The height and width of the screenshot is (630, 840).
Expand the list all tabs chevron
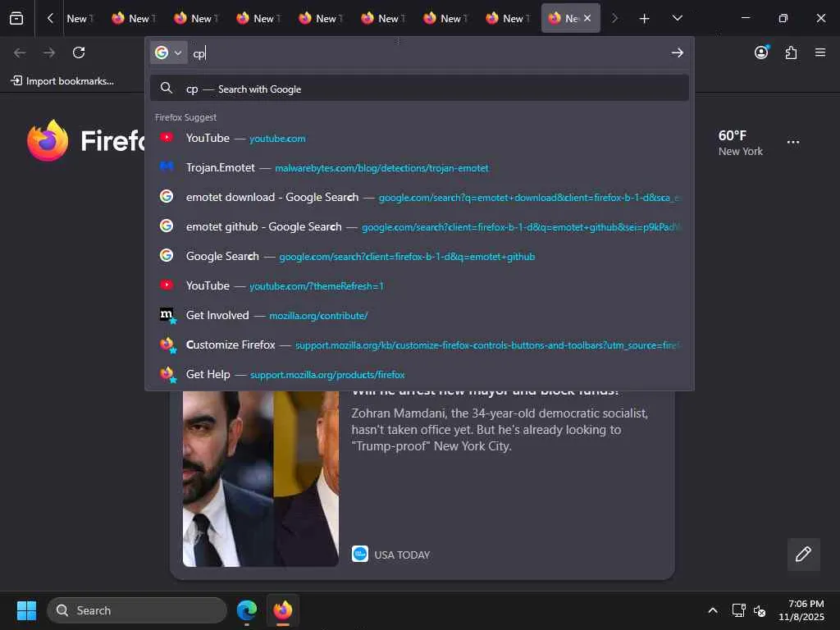point(677,18)
